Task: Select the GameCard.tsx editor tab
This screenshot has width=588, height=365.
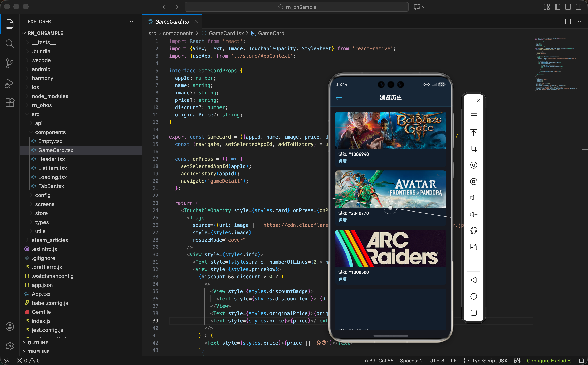Action: [x=172, y=21]
